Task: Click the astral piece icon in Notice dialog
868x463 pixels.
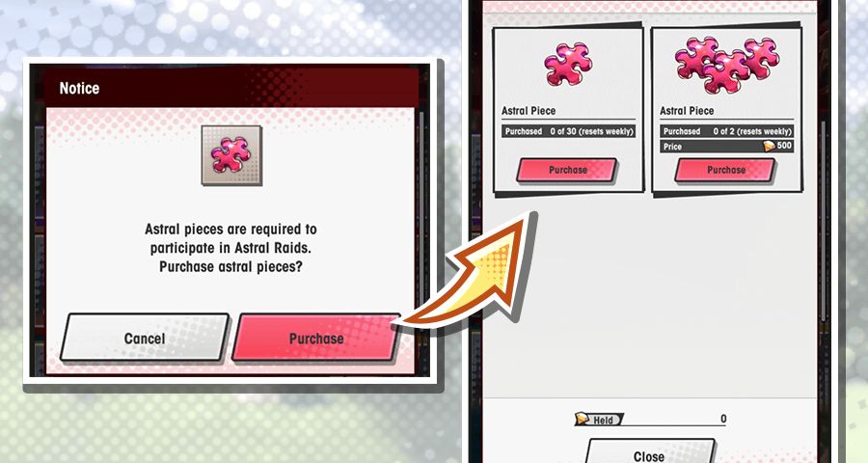Action: (x=231, y=155)
